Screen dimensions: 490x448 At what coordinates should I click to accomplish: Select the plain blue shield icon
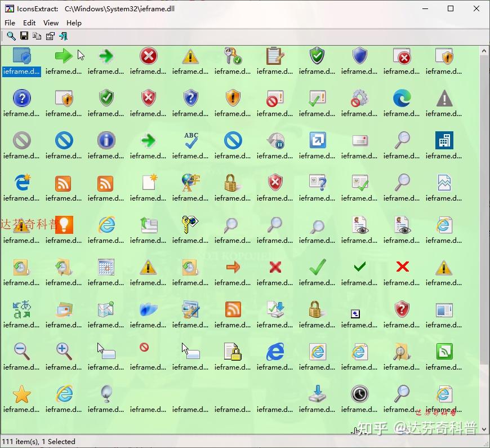(359, 56)
